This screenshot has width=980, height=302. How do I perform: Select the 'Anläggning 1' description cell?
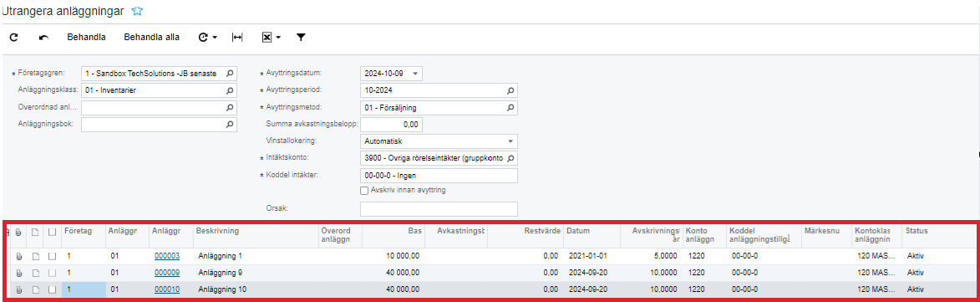[x=220, y=256]
